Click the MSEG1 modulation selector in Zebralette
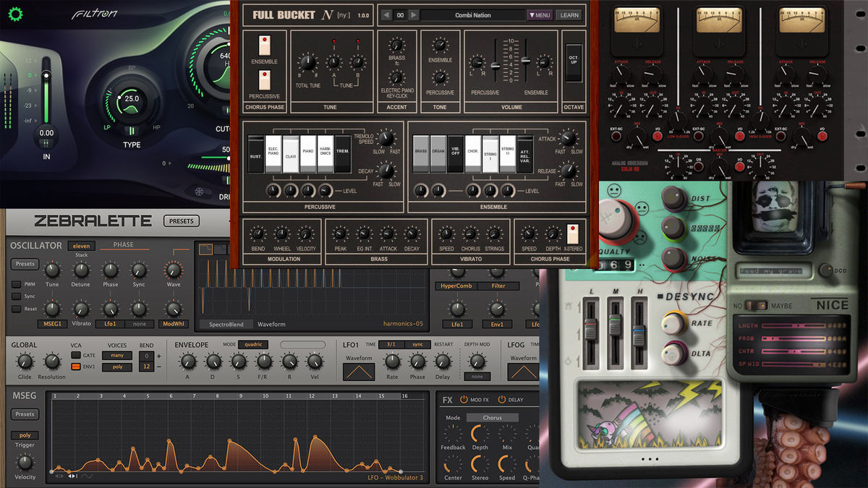This screenshot has width=868, height=488. click(x=51, y=324)
